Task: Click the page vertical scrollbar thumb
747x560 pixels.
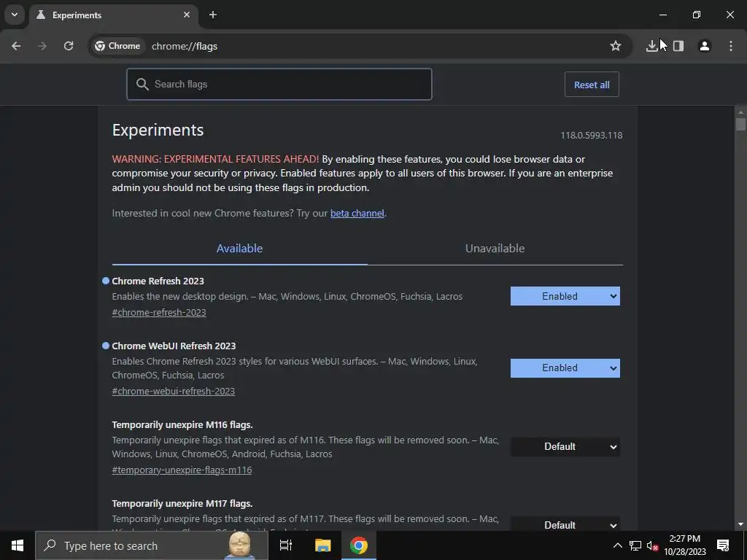Action: [740, 123]
